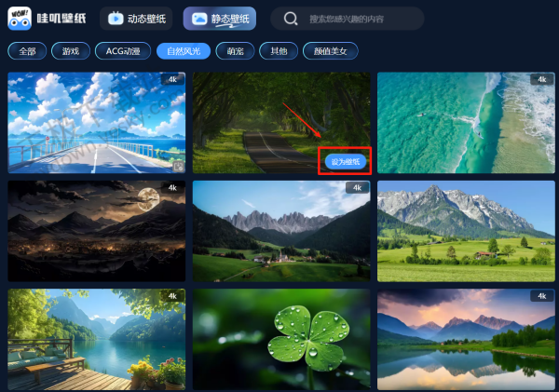Select the 自然风光 category filter
Viewport: 559px width, 392px height.
click(183, 51)
